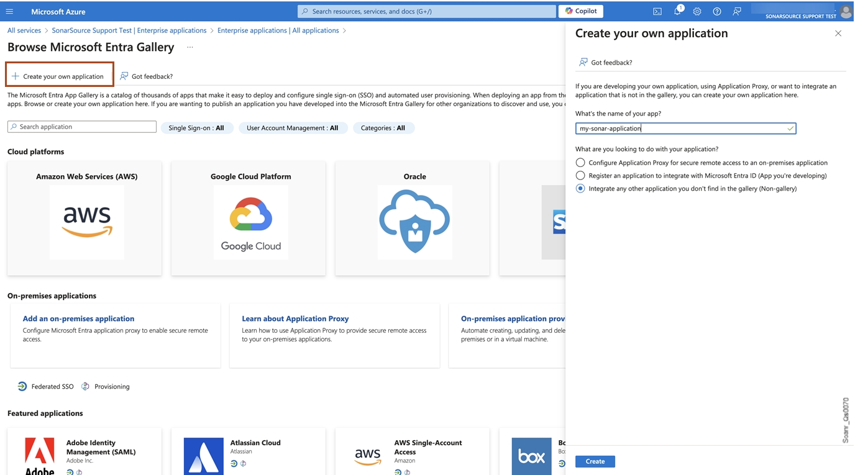868x475 pixels.
Task: Open Learn about Application Proxy
Action: pyautogui.click(x=295, y=318)
